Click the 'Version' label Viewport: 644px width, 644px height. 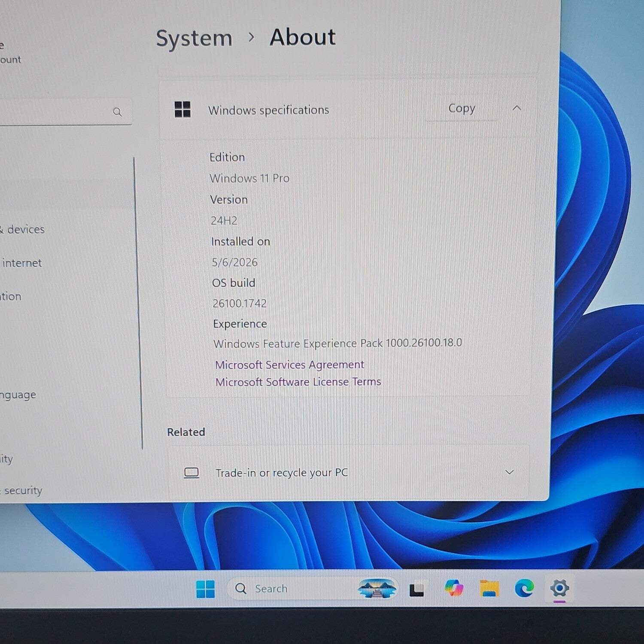point(229,200)
